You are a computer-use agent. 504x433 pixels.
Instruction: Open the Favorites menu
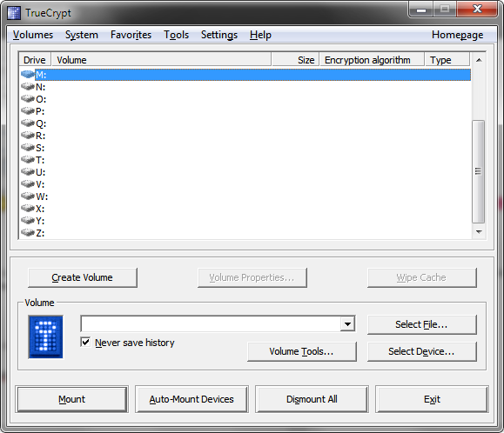click(131, 35)
